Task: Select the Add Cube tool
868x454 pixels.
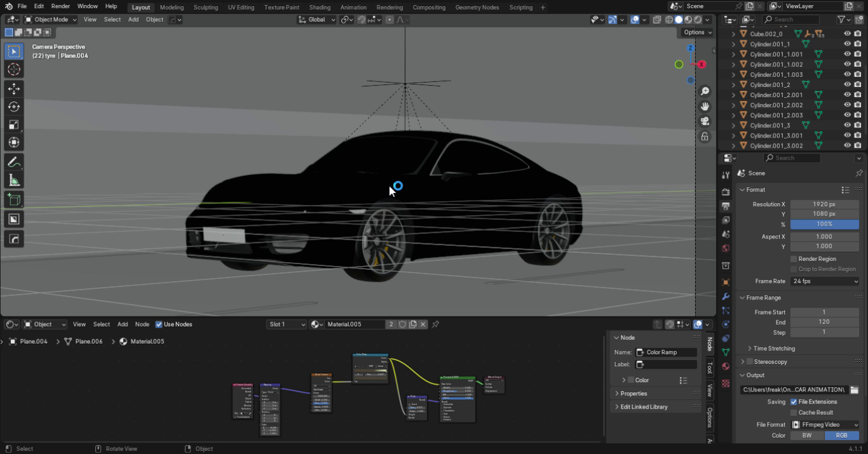Action: [x=14, y=200]
